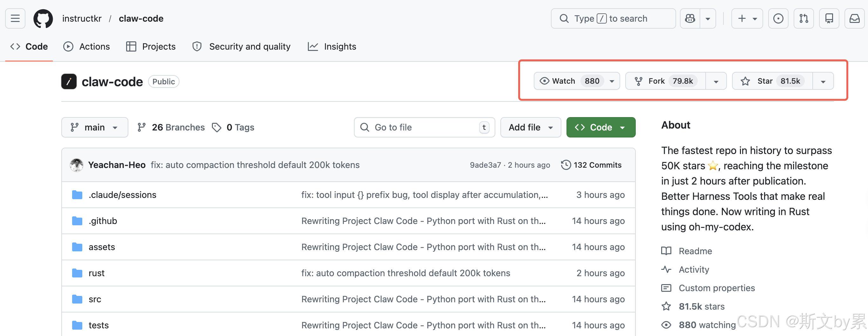This screenshot has width=868, height=336.
Task: Star the claw-code repository
Action: (772, 81)
